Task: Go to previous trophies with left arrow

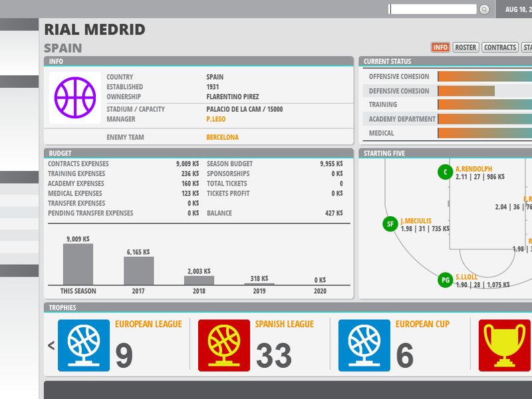Action: pyautogui.click(x=51, y=345)
